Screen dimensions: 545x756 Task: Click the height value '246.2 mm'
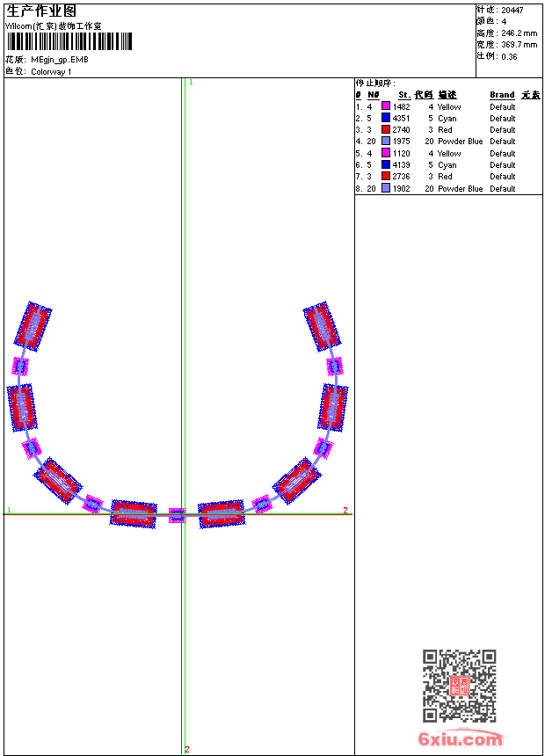[x=519, y=33]
